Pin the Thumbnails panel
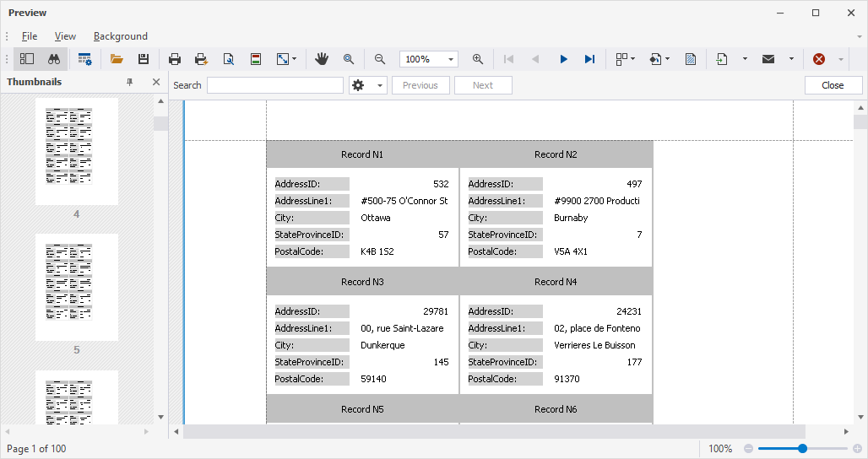868x459 pixels. pos(129,82)
